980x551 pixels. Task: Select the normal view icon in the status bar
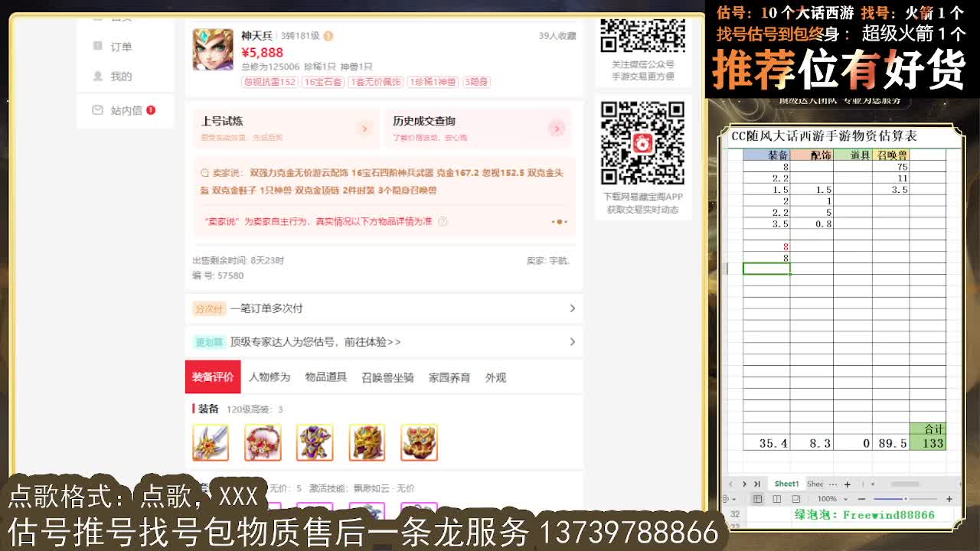pos(758,499)
